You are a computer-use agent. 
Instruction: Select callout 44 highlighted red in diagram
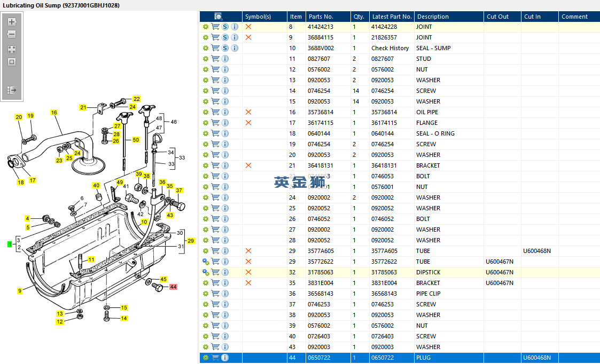point(173,287)
